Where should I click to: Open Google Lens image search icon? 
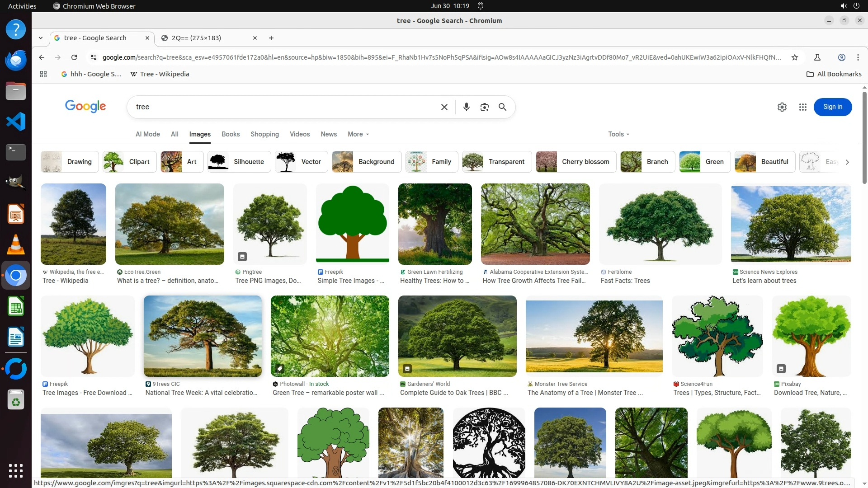coord(484,107)
